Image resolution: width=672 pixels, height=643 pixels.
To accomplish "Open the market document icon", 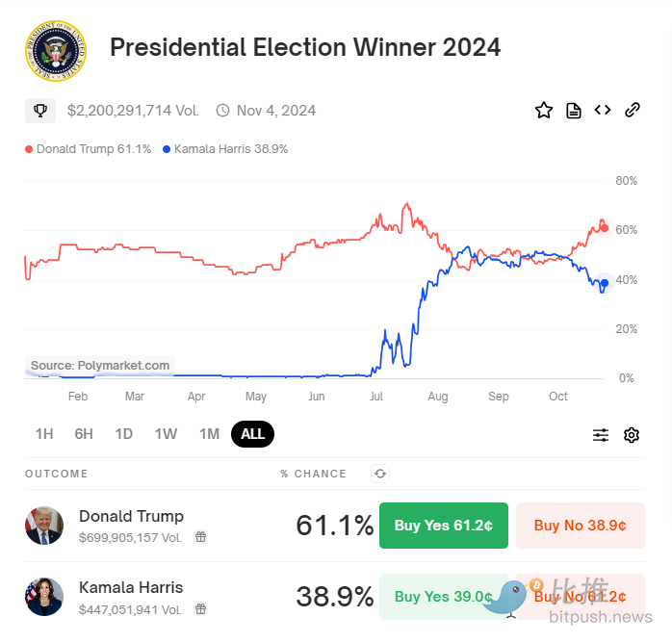I will [x=574, y=111].
